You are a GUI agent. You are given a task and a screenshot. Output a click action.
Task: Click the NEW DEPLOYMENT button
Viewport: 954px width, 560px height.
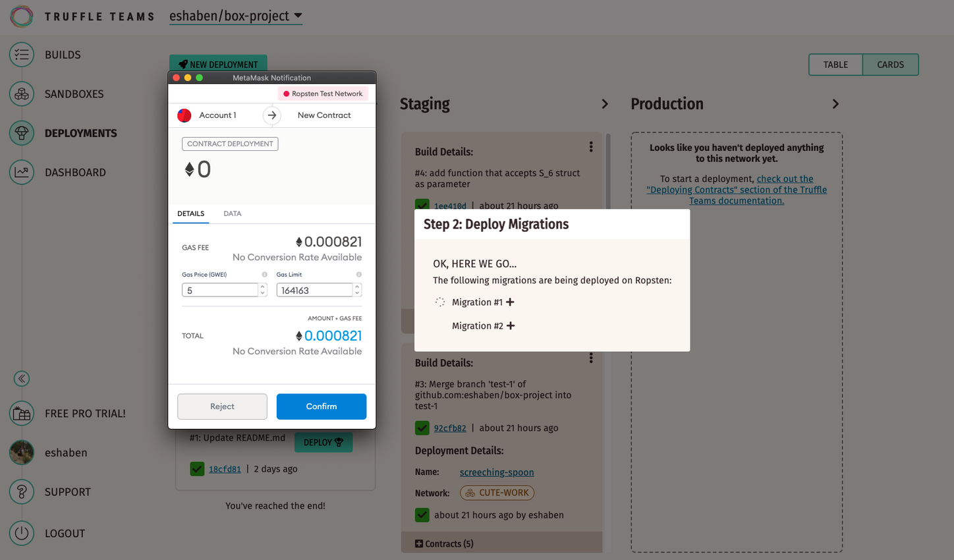click(218, 63)
